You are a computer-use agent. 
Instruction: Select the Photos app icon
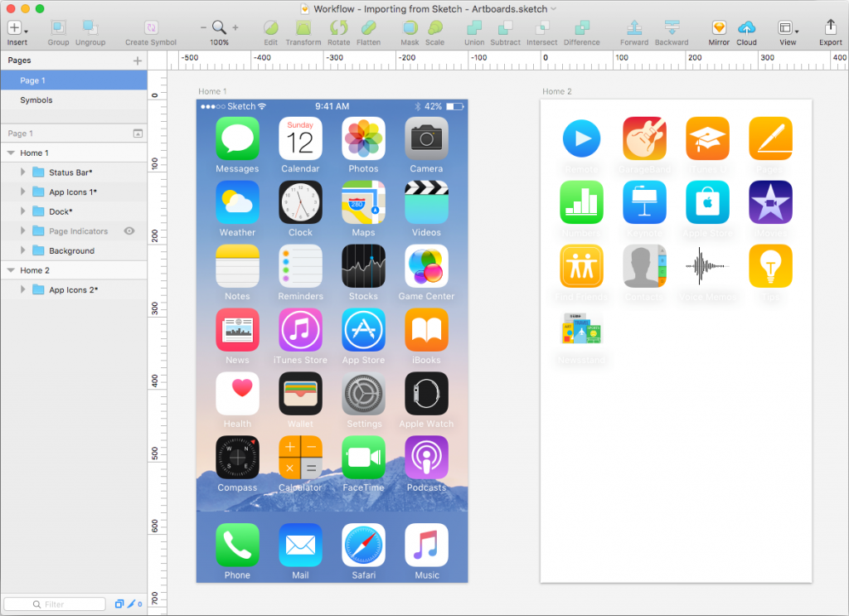[x=363, y=138]
